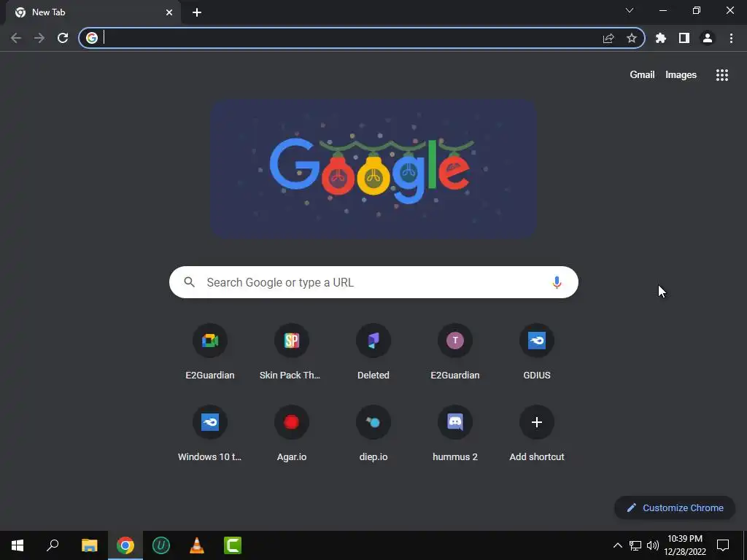Image resolution: width=747 pixels, height=560 pixels.
Task: Open File Explorer from taskbar
Action: (89, 545)
